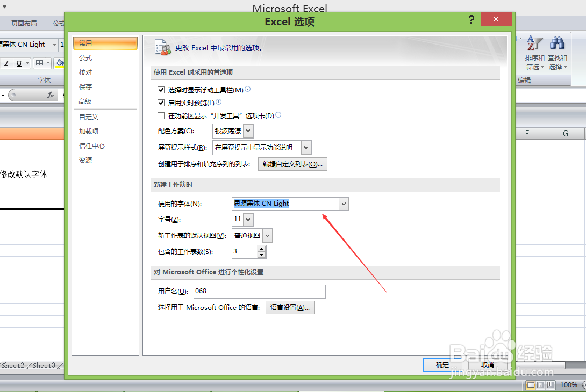
Task: Open the 配色方案 dropdown
Action: (248, 131)
